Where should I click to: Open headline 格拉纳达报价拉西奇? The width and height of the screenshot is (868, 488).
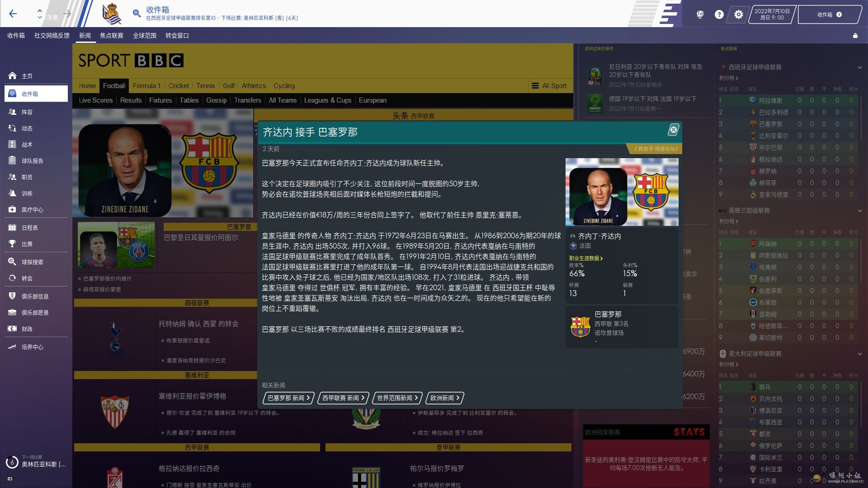(x=189, y=469)
